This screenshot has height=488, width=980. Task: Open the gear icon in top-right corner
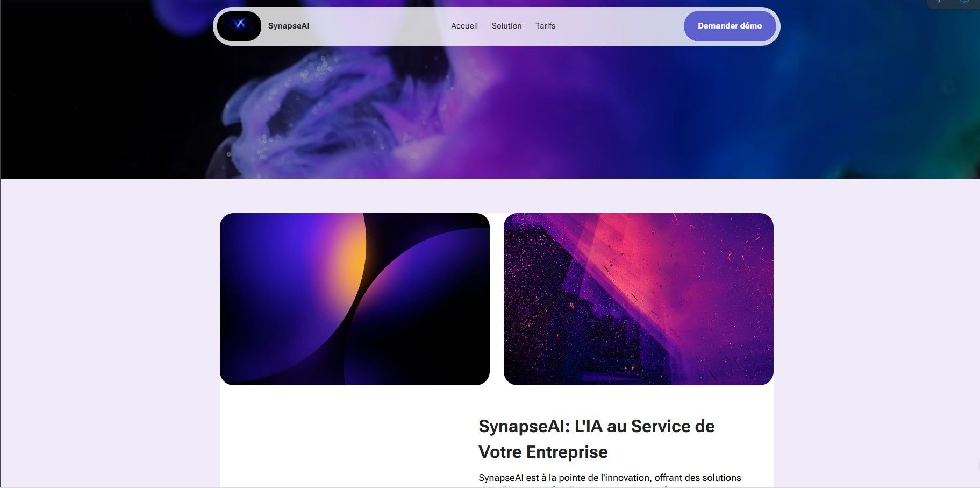pos(965,2)
